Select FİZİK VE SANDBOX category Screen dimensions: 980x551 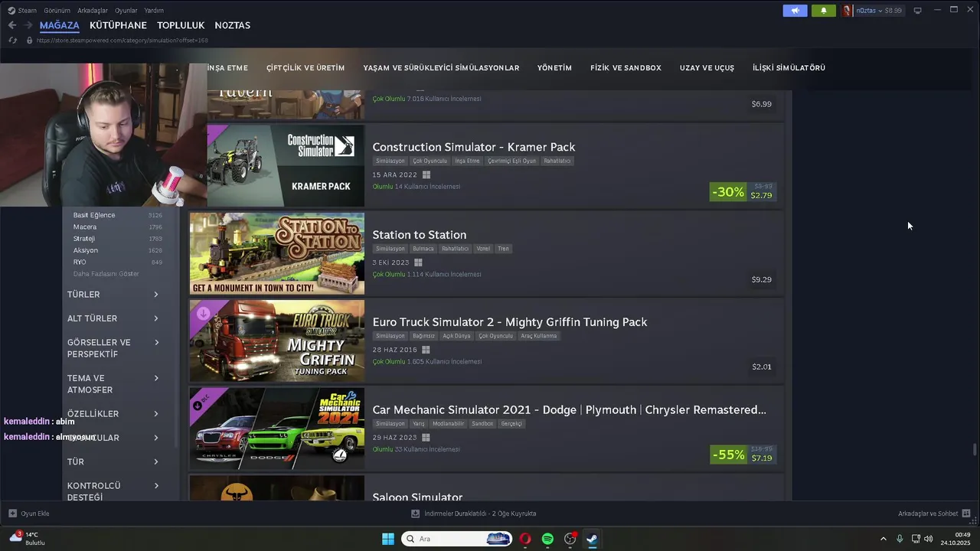coord(626,68)
